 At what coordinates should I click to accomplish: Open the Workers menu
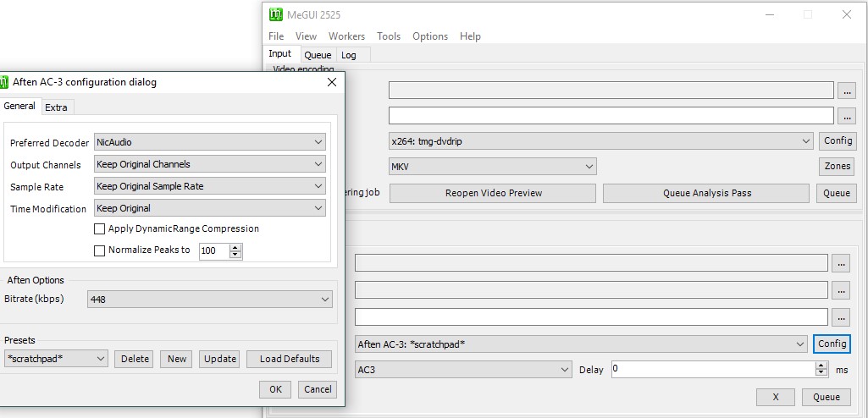click(x=346, y=36)
